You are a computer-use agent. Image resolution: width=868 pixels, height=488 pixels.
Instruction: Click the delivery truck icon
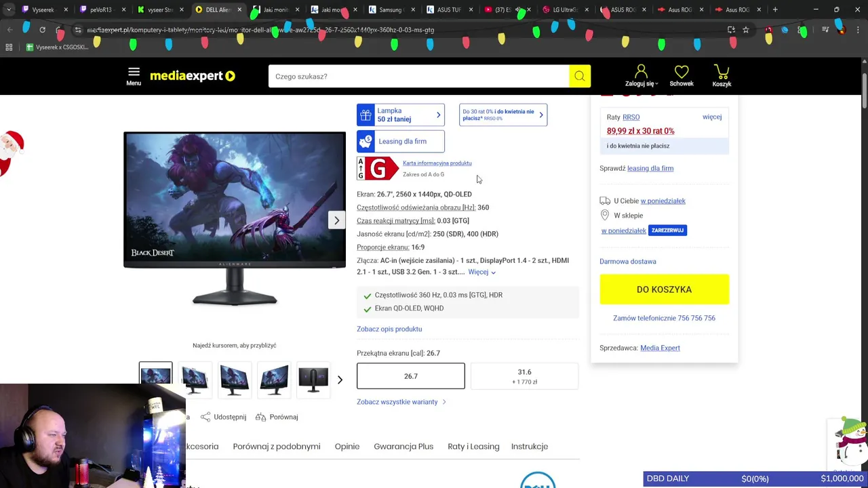coord(605,201)
